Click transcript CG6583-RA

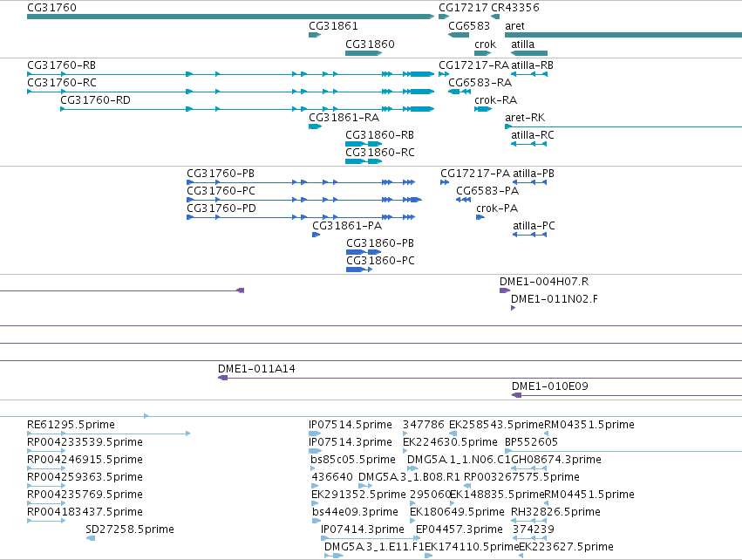click(x=459, y=92)
